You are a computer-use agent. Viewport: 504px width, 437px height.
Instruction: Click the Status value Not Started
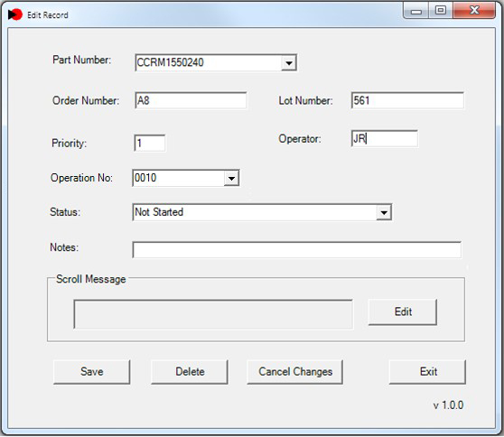pos(159,212)
